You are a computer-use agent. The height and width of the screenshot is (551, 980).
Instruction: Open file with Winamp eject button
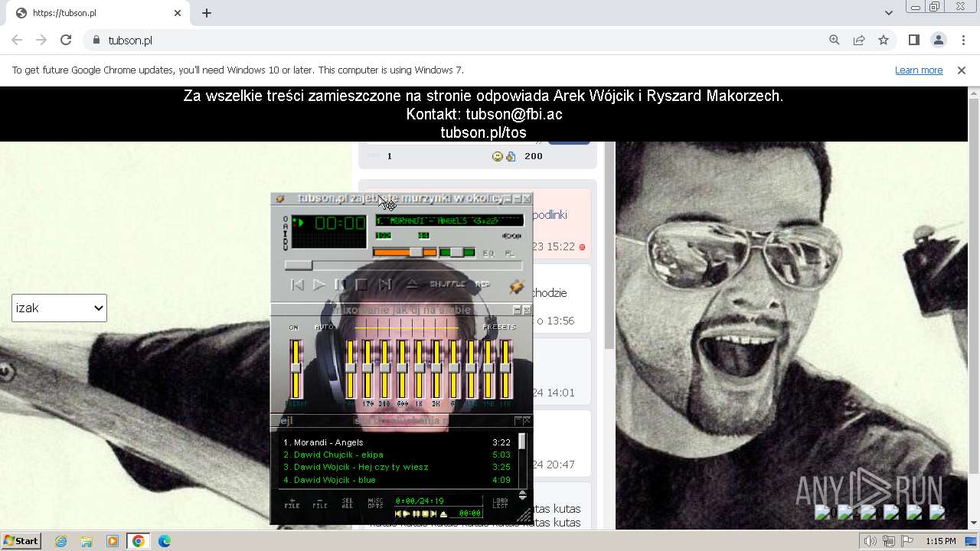(x=411, y=284)
